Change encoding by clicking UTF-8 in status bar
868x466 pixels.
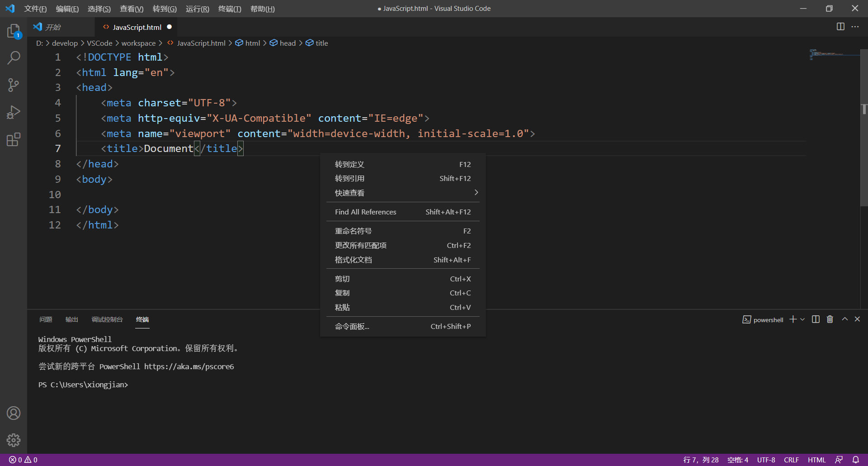765,460
